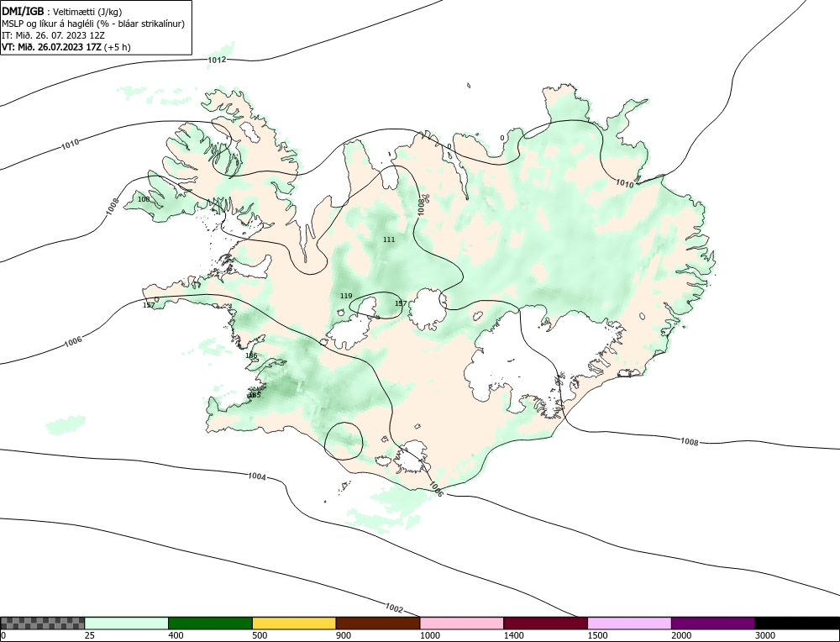The image size is (840, 642).
Task: Pick the purple 2000–3000 legend swatch
Action: click(x=713, y=623)
